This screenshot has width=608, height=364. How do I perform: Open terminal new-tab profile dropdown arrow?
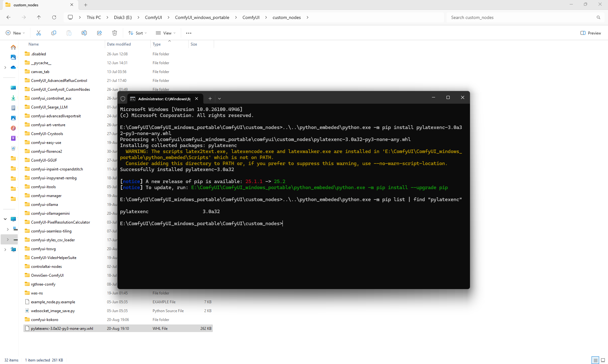click(x=219, y=99)
